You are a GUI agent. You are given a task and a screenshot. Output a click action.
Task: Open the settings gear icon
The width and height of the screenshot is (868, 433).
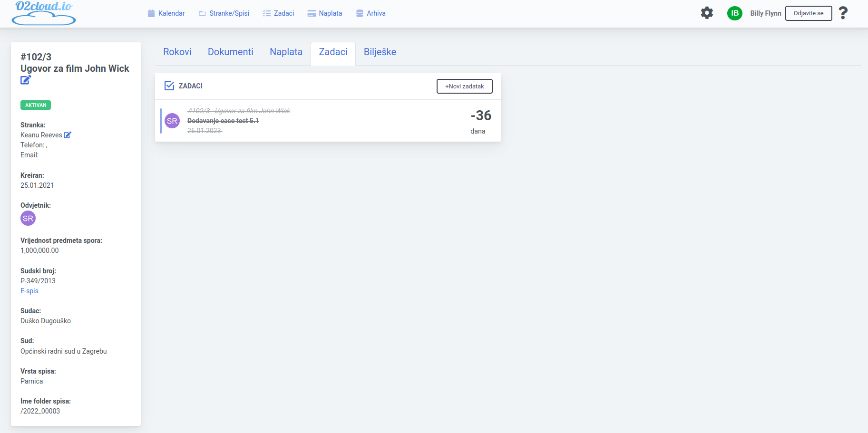[707, 13]
